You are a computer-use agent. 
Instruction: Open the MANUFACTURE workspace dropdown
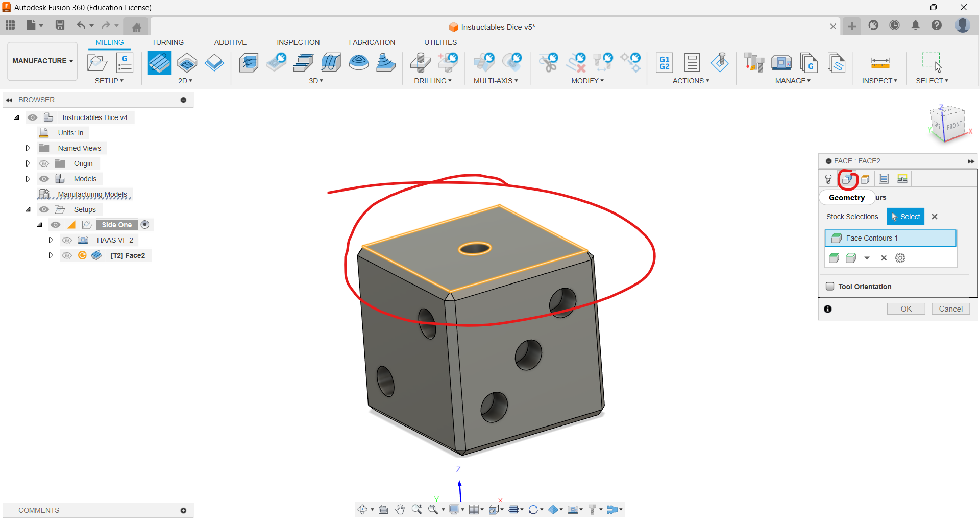coord(42,61)
